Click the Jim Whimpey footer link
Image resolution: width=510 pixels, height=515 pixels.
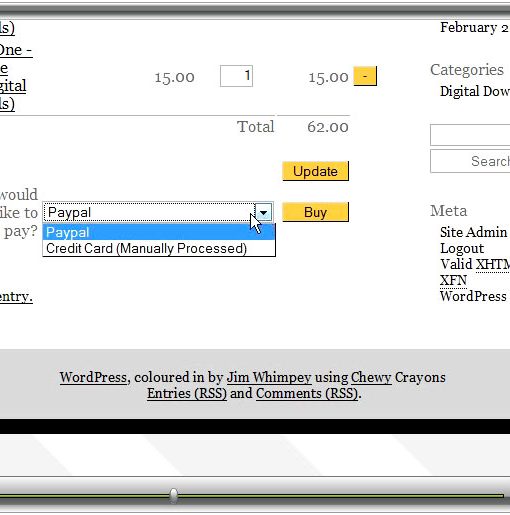tap(269, 377)
